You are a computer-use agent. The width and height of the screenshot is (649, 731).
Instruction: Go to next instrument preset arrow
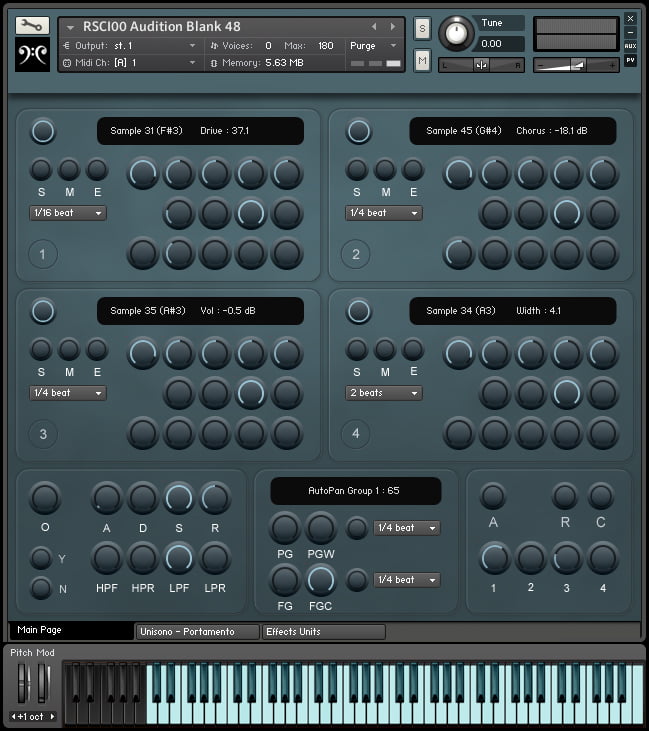click(393, 27)
